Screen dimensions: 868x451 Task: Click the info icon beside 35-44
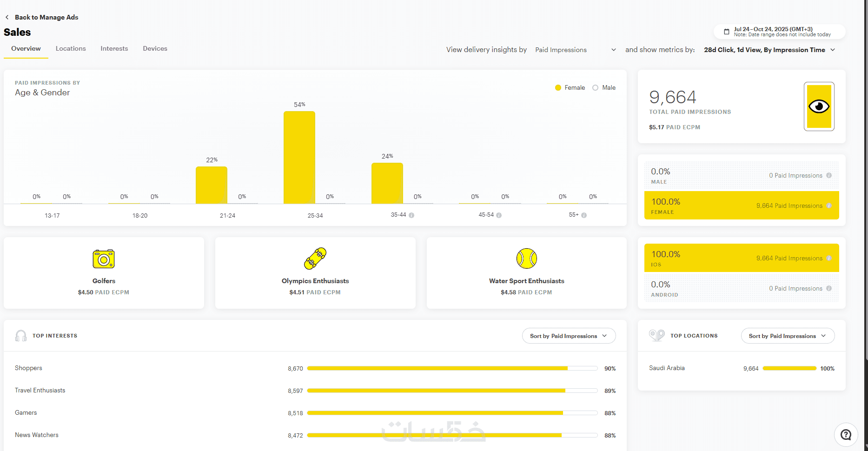coord(411,215)
